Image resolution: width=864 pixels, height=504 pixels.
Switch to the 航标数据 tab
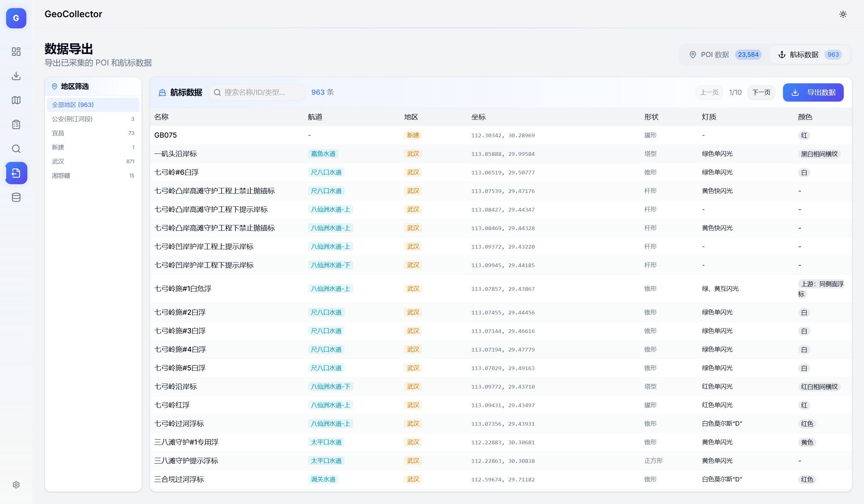point(810,54)
